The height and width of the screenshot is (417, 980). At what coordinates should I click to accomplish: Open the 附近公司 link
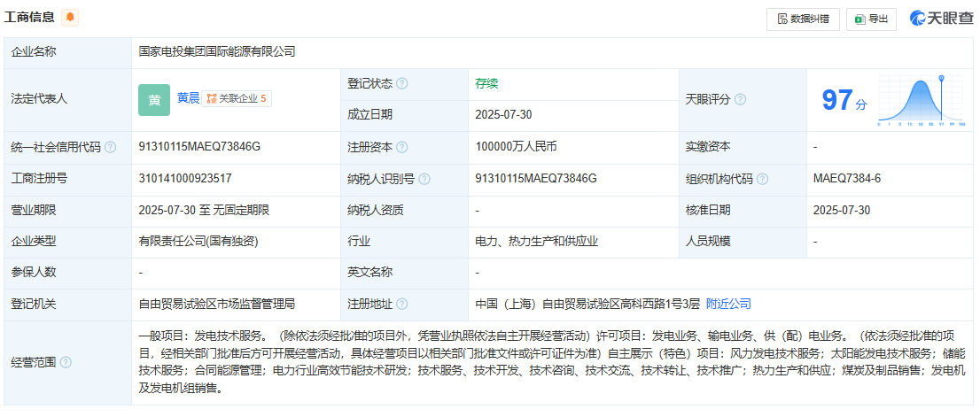pyautogui.click(x=728, y=304)
